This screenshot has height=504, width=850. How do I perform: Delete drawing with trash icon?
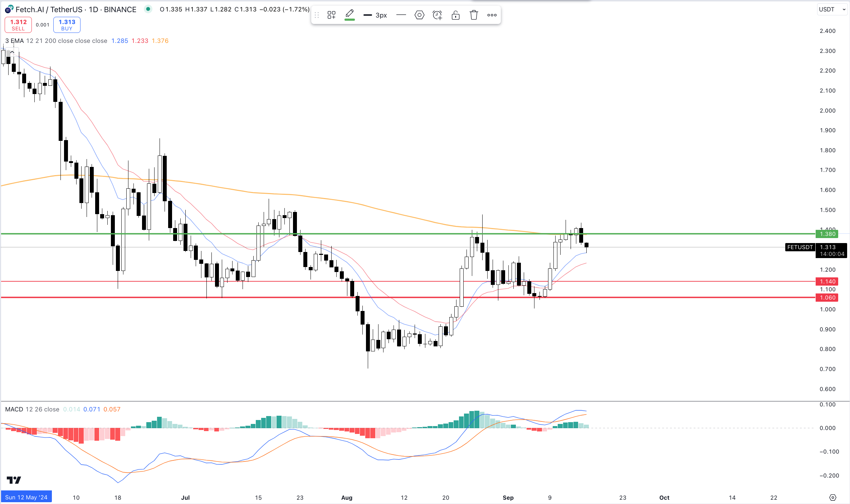pyautogui.click(x=474, y=15)
